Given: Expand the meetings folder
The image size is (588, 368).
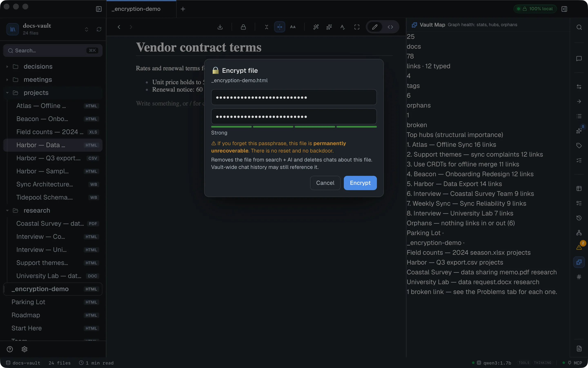Looking at the screenshot, I should [53, 80].
